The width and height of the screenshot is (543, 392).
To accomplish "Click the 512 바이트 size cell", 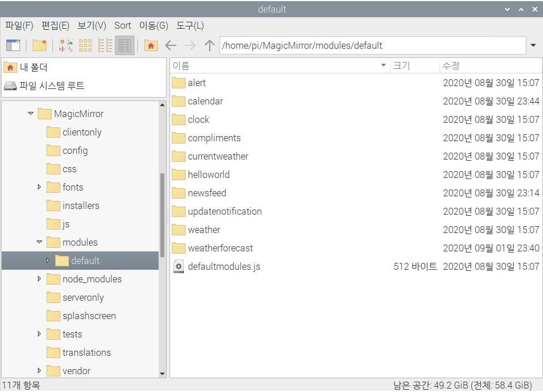I will pos(415,266).
